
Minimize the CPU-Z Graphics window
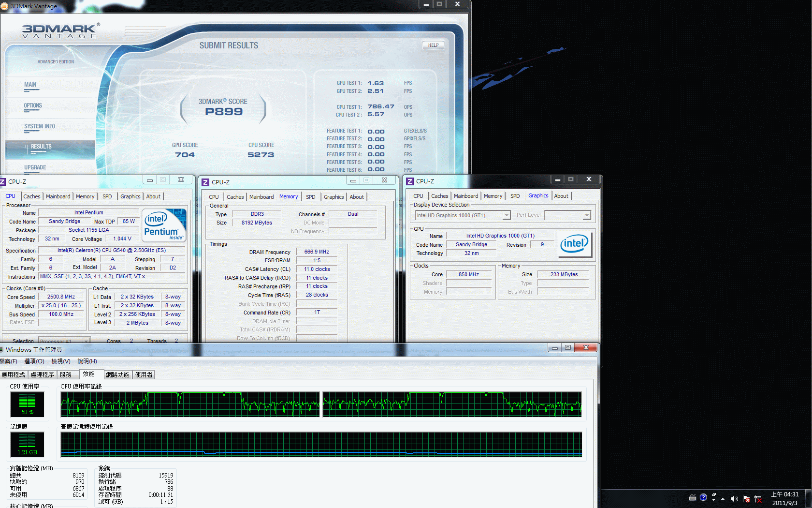click(x=557, y=179)
